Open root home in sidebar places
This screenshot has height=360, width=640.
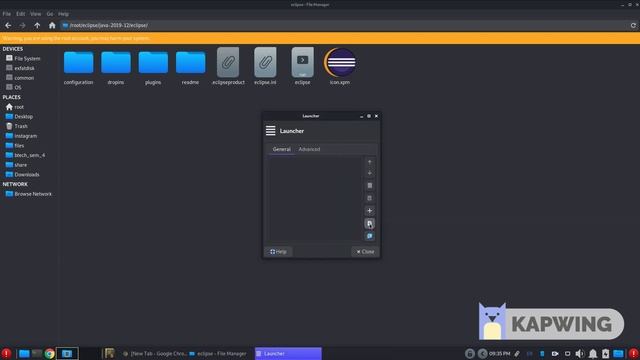[x=15, y=107]
